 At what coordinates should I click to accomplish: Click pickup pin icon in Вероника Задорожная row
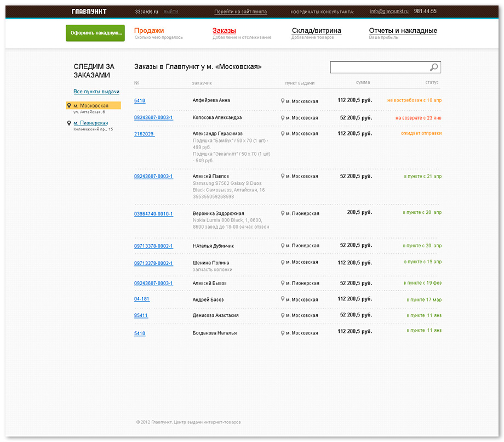282,213
